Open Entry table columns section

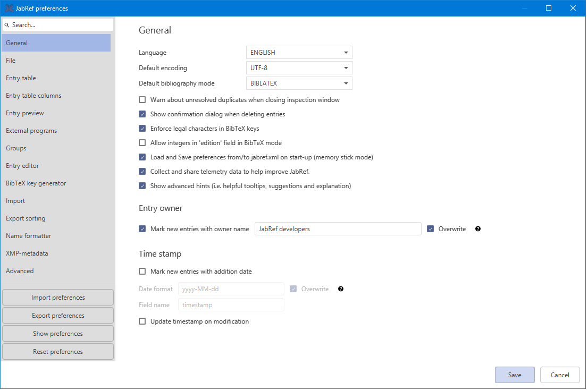pyautogui.click(x=56, y=96)
